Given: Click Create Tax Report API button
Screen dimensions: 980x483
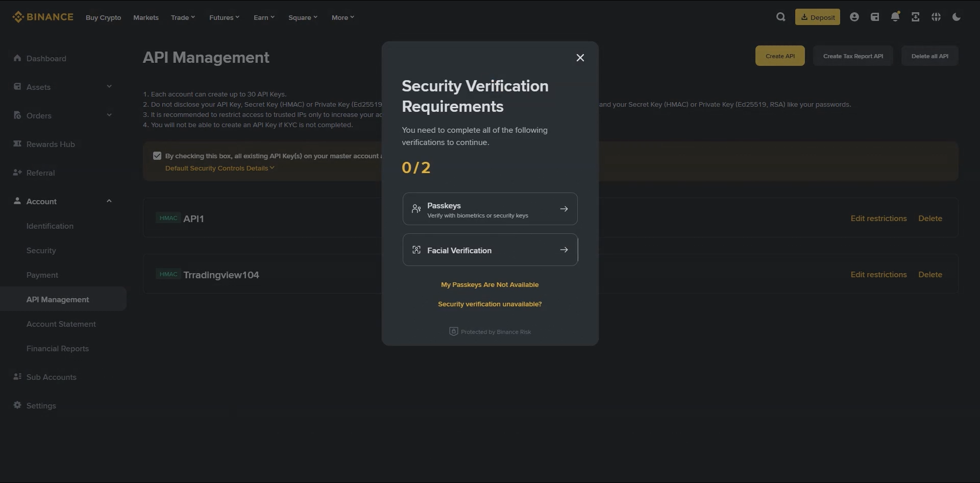Looking at the screenshot, I should click(x=853, y=56).
